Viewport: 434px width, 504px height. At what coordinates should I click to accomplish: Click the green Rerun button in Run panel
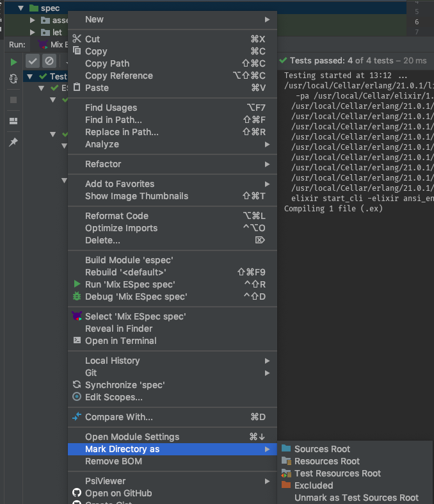point(13,61)
